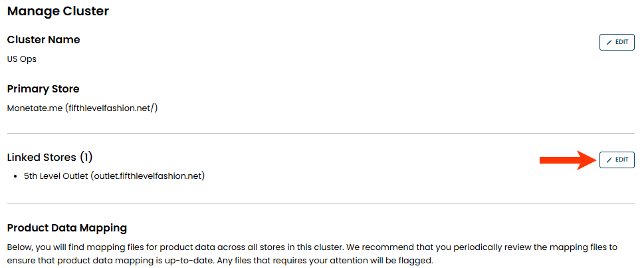Click the US Ops cluster name value

[21, 59]
